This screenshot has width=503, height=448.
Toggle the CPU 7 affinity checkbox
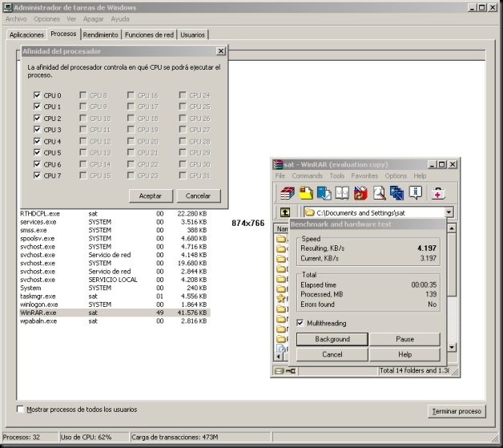[37, 176]
